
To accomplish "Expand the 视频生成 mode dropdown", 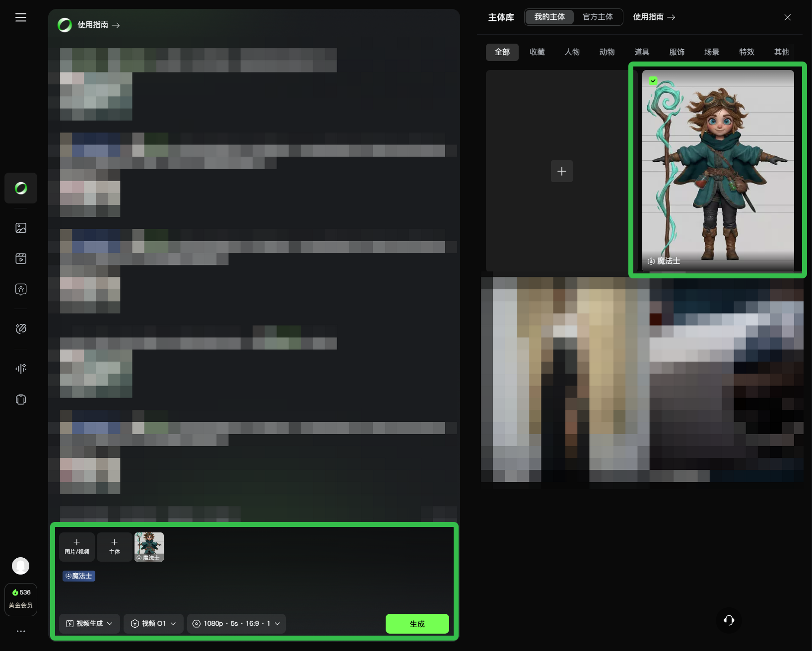I will 89,624.
